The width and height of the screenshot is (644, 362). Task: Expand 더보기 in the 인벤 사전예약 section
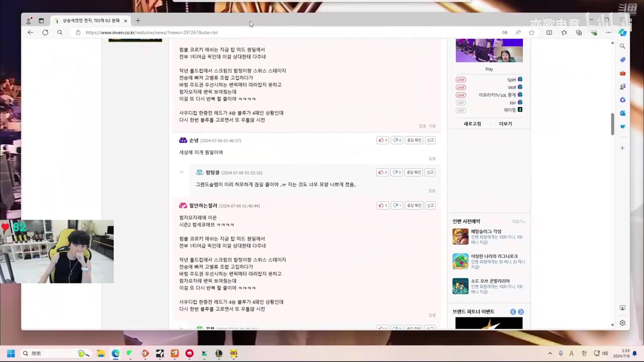[518, 222]
